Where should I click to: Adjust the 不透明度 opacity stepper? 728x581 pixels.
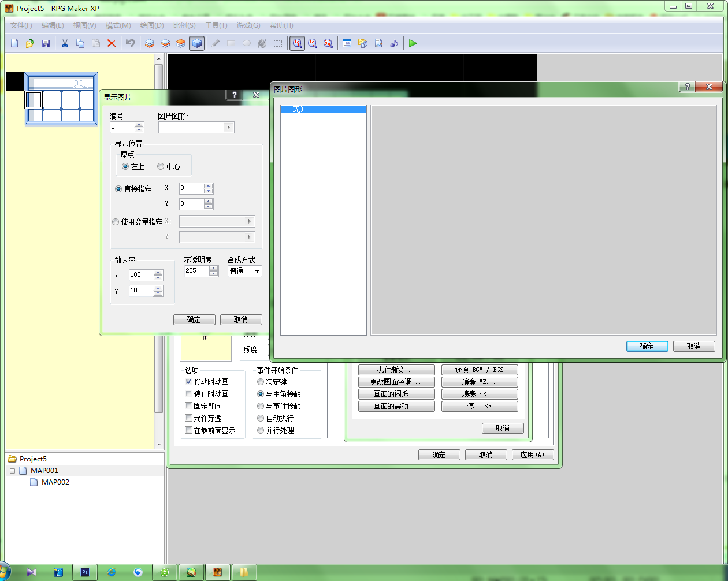pos(214,271)
